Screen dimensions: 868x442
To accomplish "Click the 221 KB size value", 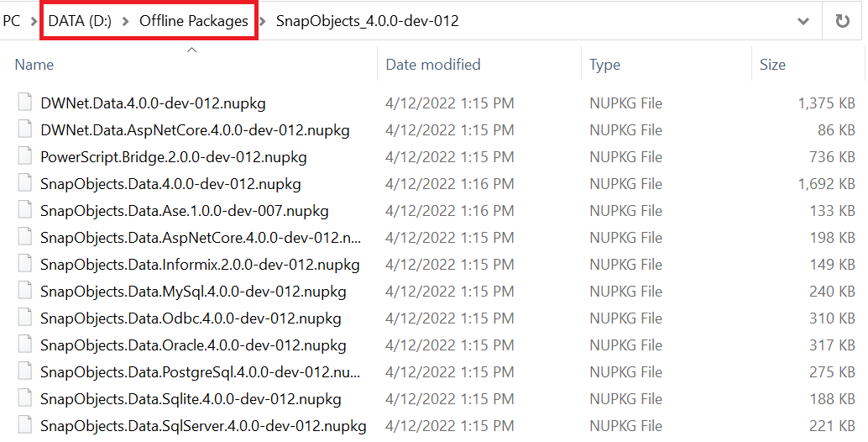I will point(832,426).
